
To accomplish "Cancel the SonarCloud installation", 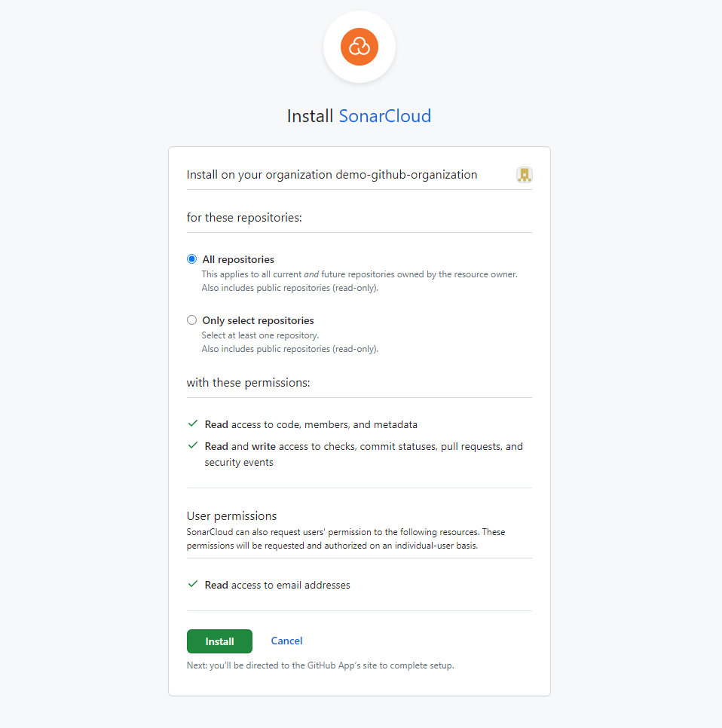I will pos(286,641).
